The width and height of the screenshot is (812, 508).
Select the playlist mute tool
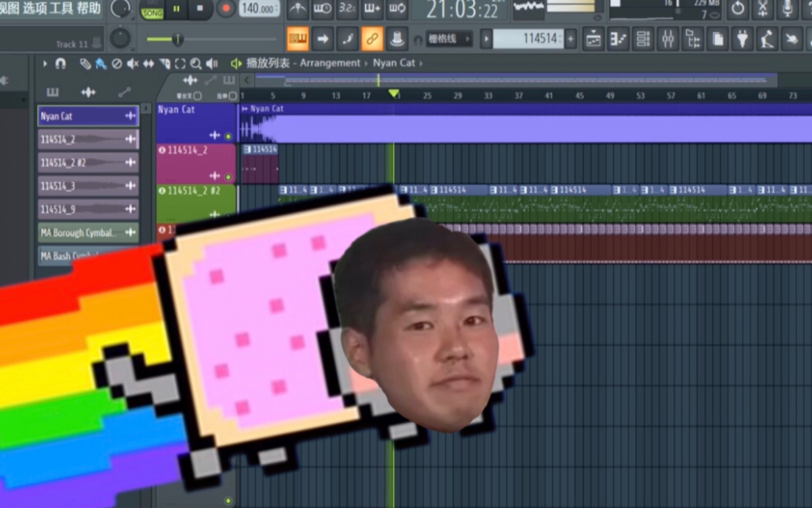pyautogui.click(x=133, y=64)
